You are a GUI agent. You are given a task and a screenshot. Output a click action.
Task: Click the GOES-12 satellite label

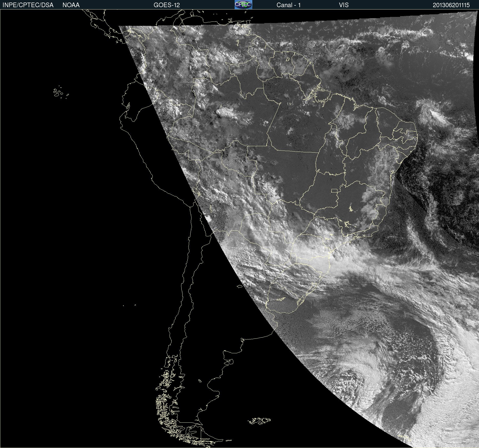167,5
